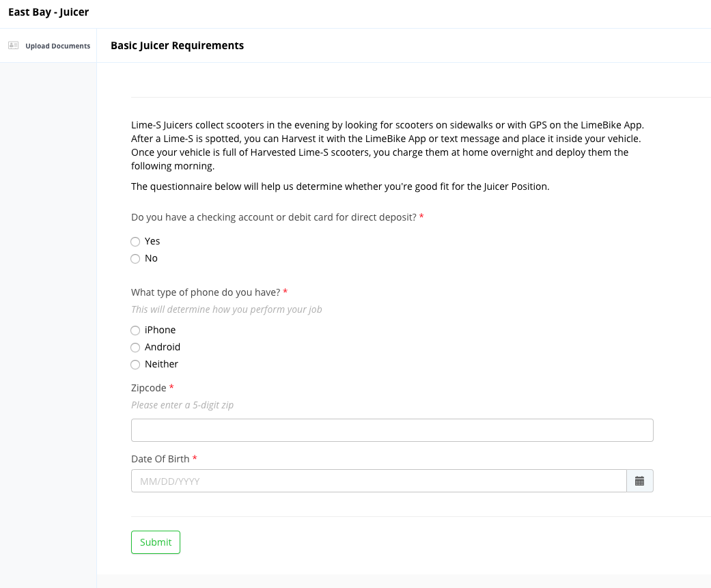711x588 pixels.
Task: Click the Upload Documents ID card icon
Action: click(x=14, y=45)
